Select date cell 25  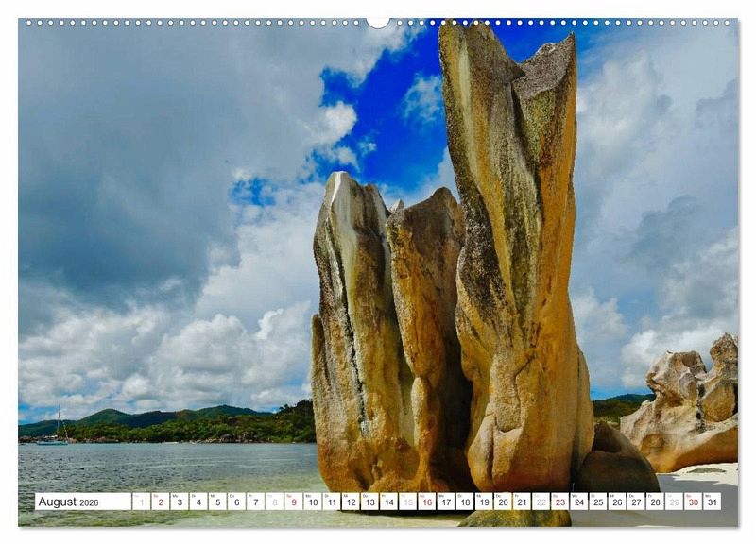[x=598, y=502]
